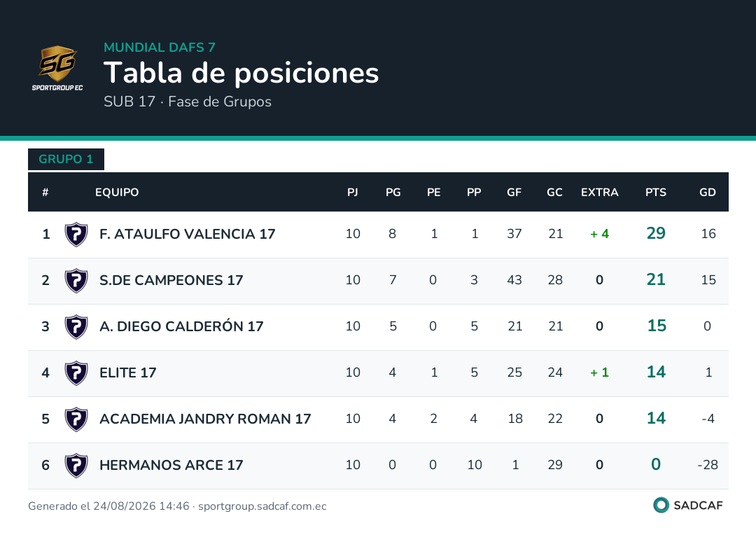Click the EXTRA column header
Viewport: 756px width, 542px height.
pyautogui.click(x=599, y=192)
